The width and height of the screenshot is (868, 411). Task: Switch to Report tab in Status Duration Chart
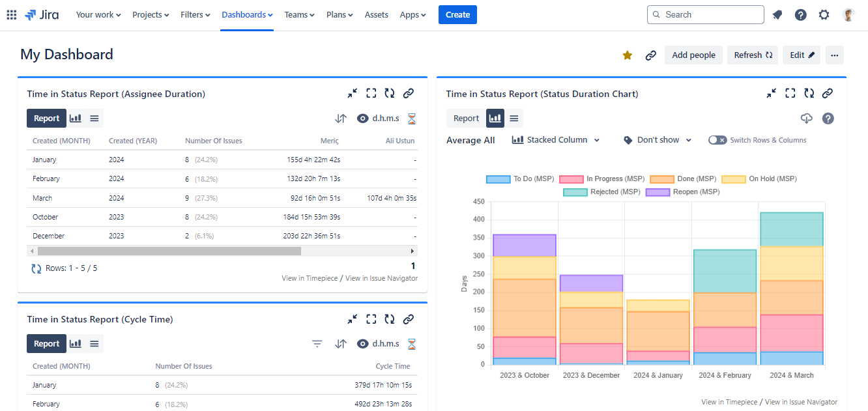(x=466, y=119)
